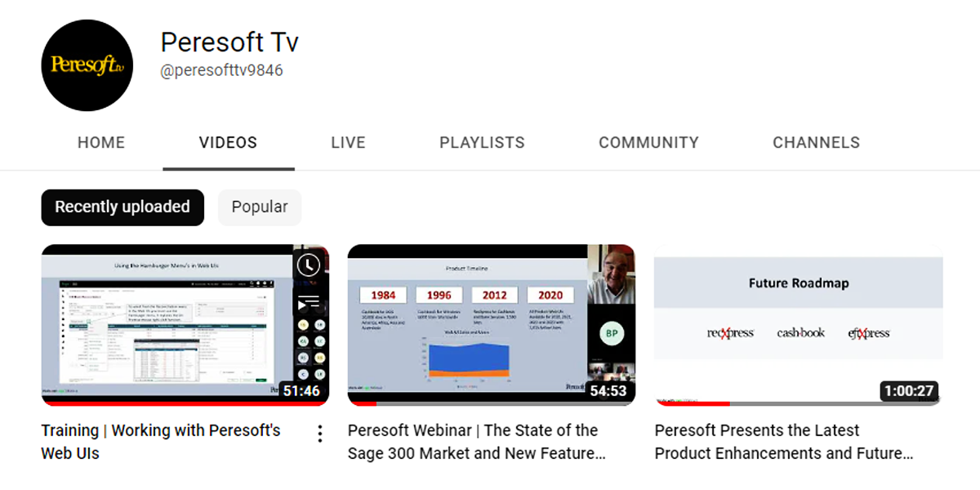Click Watch Later clock icon on Training video

point(309,265)
